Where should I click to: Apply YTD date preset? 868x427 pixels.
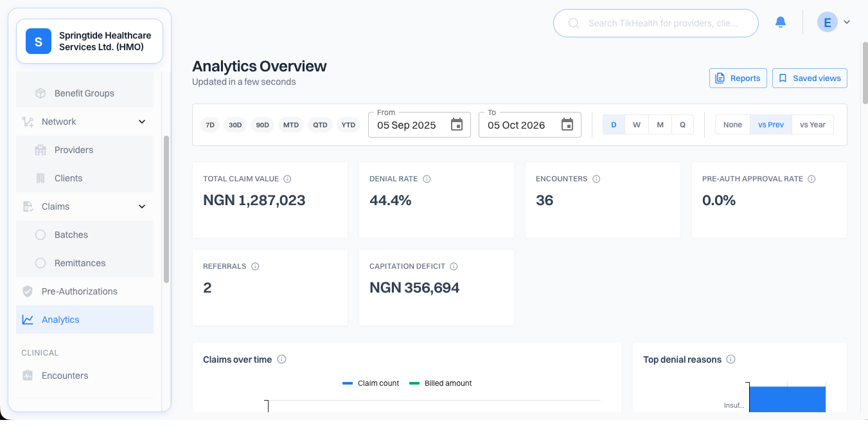tap(348, 125)
